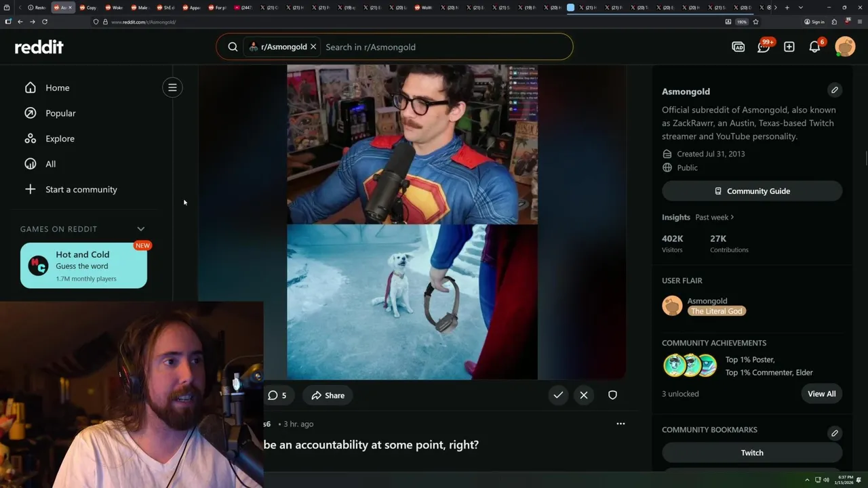Collapse the left navigation sidebar
Screen dimensions: 868x488
[172, 87]
